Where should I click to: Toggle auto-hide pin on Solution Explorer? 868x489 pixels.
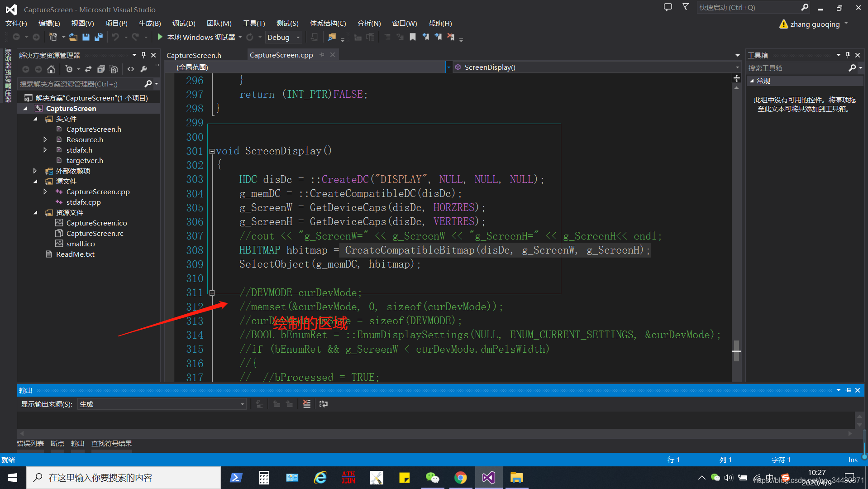pos(143,55)
